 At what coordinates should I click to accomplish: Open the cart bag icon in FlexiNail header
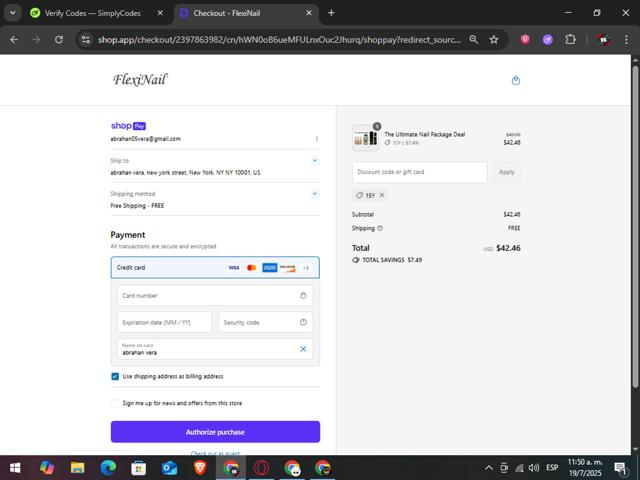[516, 80]
